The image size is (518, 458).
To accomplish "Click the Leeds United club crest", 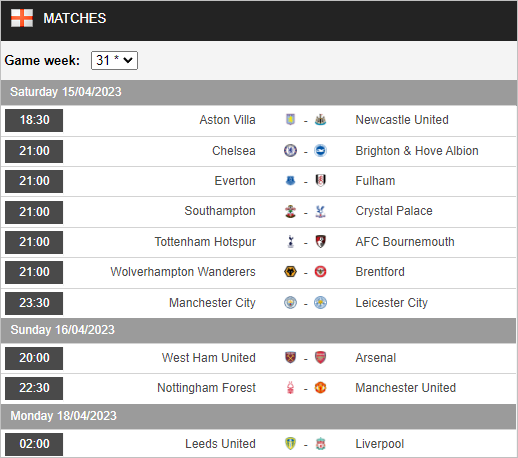I will click(290, 444).
